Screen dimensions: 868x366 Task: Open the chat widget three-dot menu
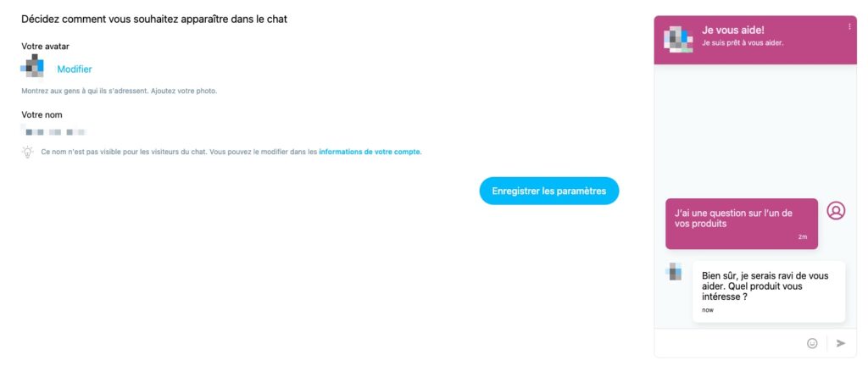click(849, 26)
